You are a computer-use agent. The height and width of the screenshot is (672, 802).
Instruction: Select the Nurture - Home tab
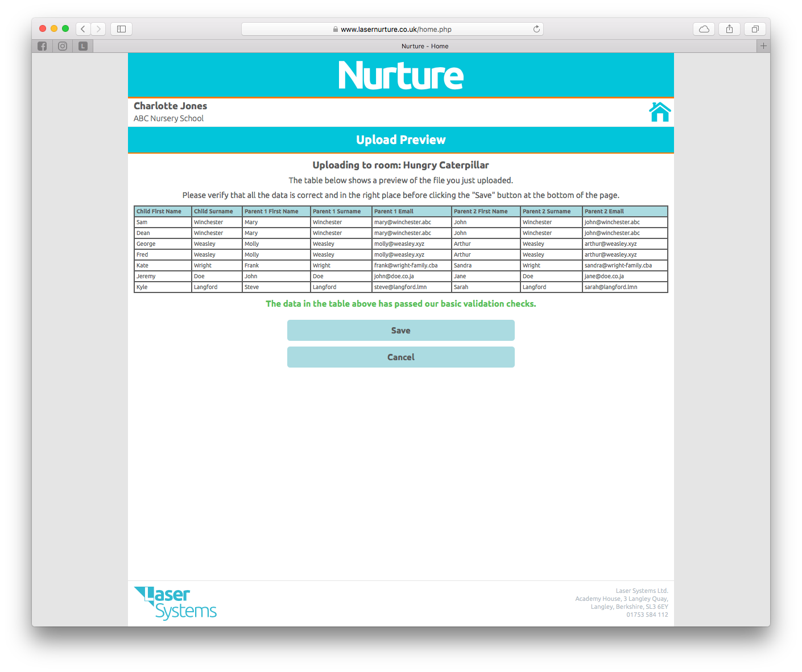point(424,46)
